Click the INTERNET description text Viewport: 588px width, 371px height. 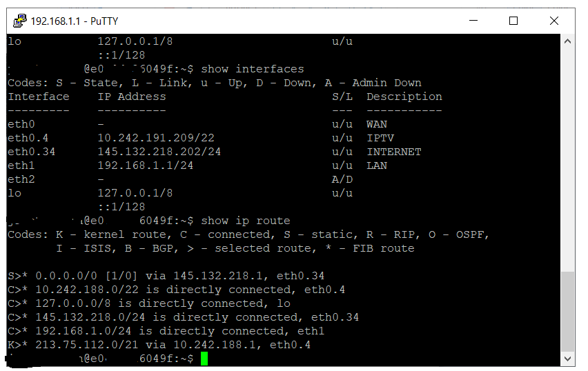[394, 152]
